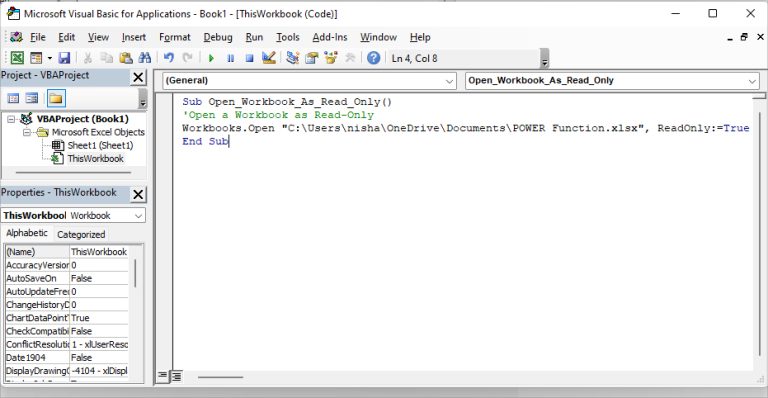The image size is (768, 398).
Task: Click the Redo icon
Action: point(187,58)
